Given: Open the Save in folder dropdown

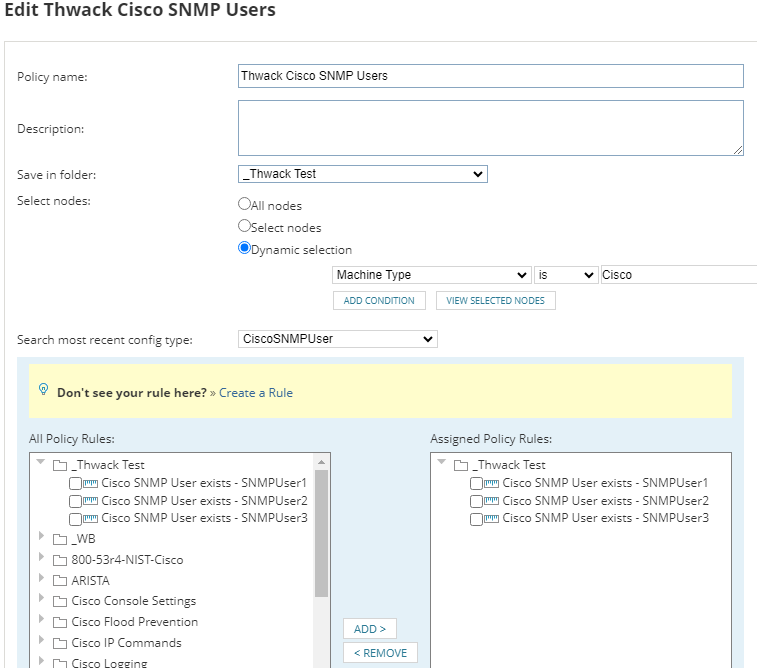Looking at the screenshot, I should 363,174.
